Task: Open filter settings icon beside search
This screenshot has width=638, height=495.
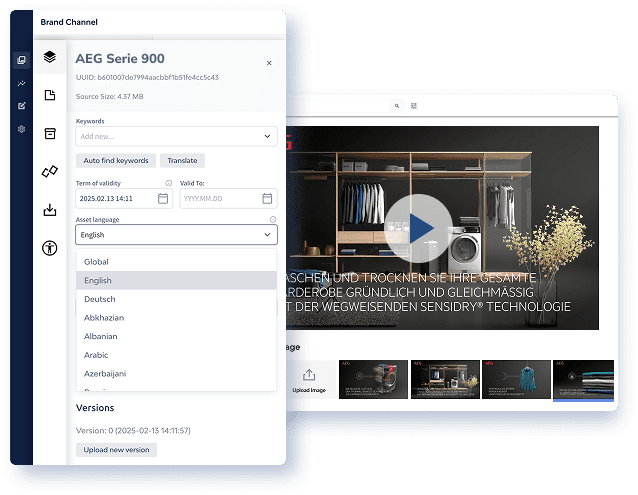Action: 414,106
